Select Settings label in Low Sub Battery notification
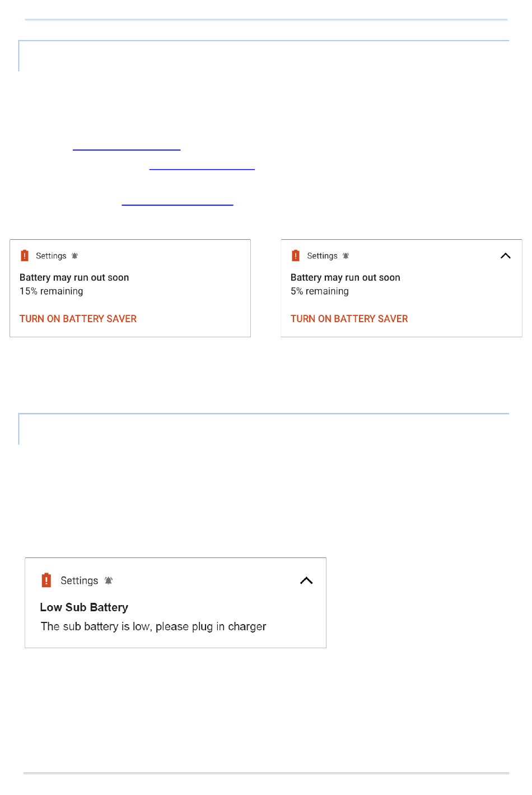532x795 pixels. (x=79, y=580)
